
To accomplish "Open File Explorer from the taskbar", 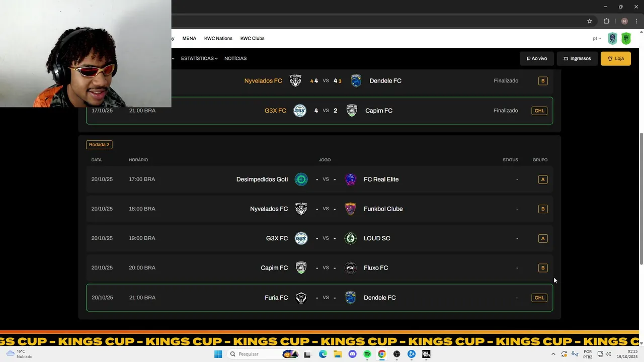I will [338, 354].
